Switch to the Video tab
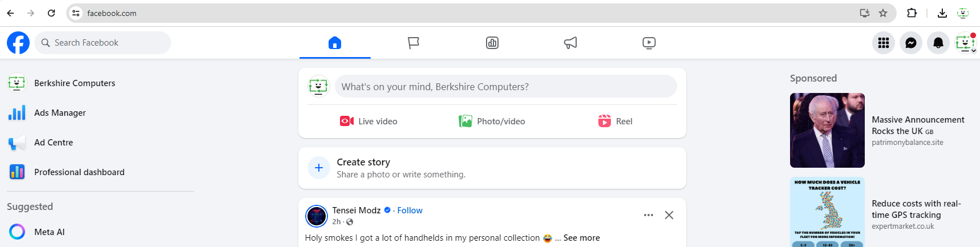Viewport: 980px width, 247px height. click(x=649, y=43)
